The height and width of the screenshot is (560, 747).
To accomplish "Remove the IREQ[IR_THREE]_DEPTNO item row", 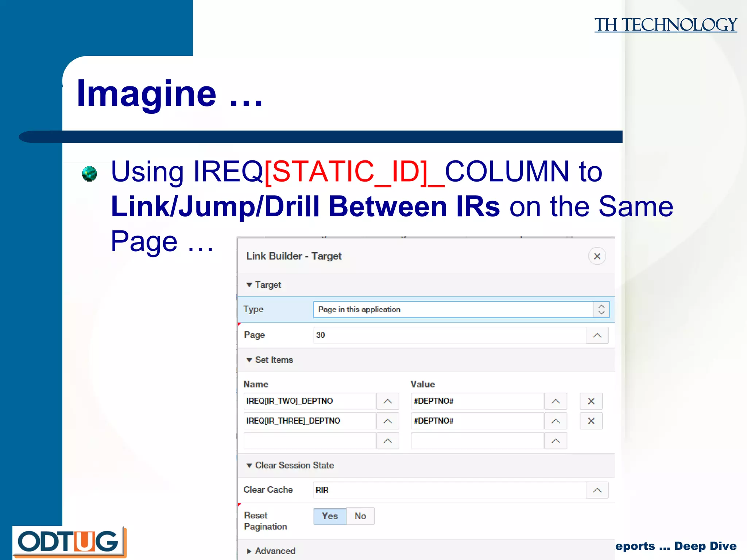I will [591, 421].
